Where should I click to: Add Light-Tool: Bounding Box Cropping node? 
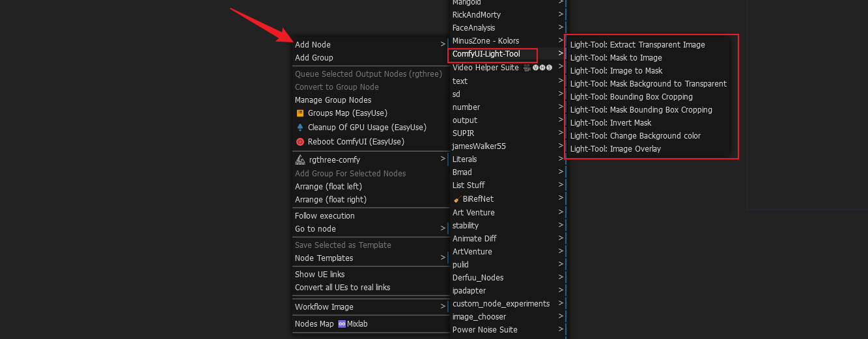(649, 97)
